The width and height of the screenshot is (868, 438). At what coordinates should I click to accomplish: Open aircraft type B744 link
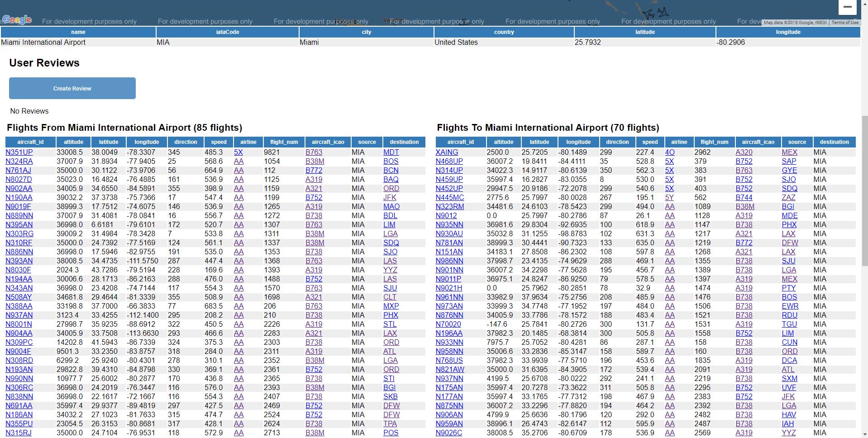tap(744, 198)
